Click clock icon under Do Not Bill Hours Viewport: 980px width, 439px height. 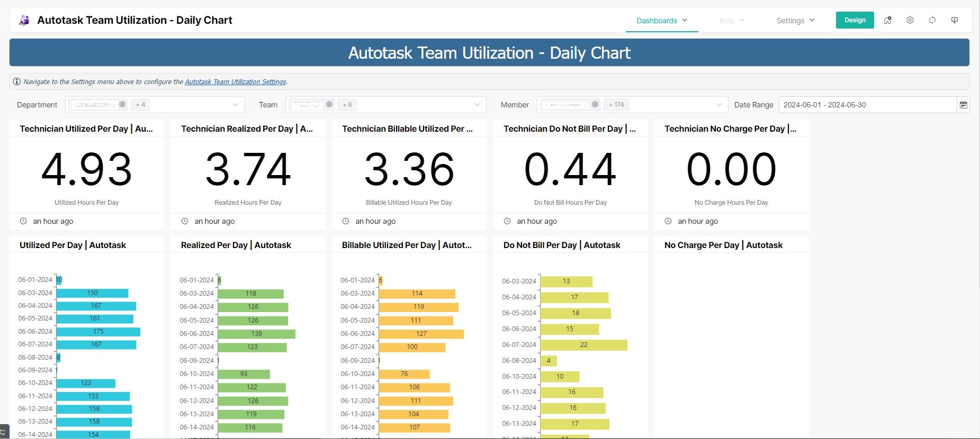pos(507,221)
